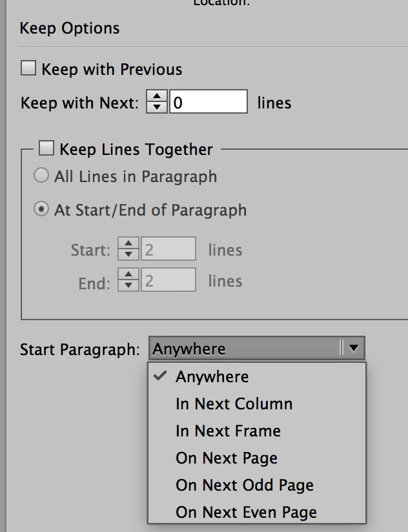Choose Anywhere from the dropdown list
Screen dimensions: 408x532
pos(212,377)
